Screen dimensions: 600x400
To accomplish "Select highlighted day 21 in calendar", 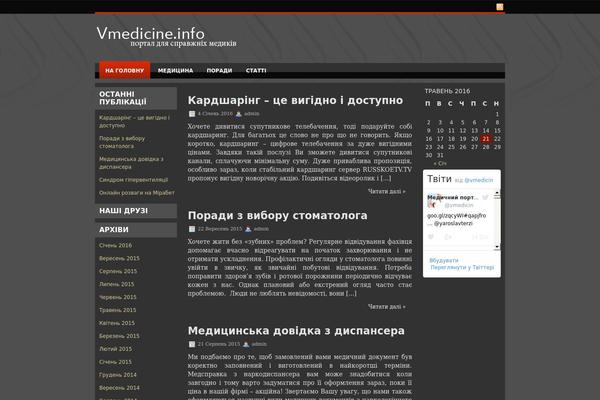I will point(486,139).
